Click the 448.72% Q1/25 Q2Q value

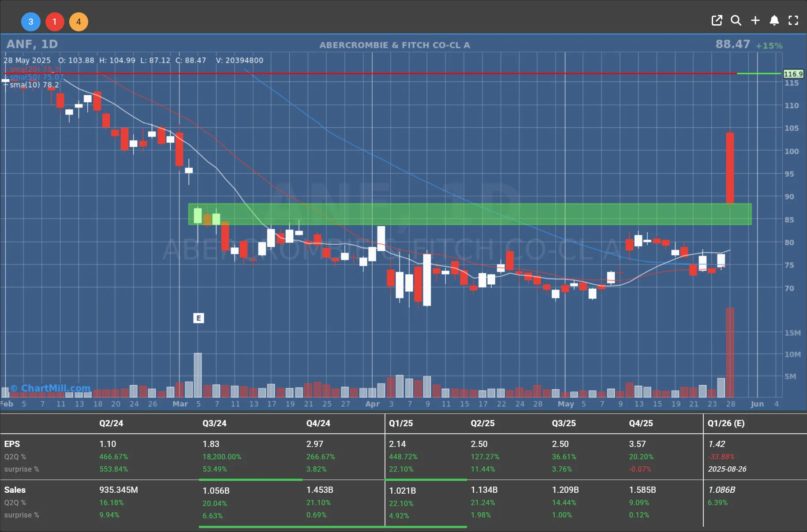[403, 457]
